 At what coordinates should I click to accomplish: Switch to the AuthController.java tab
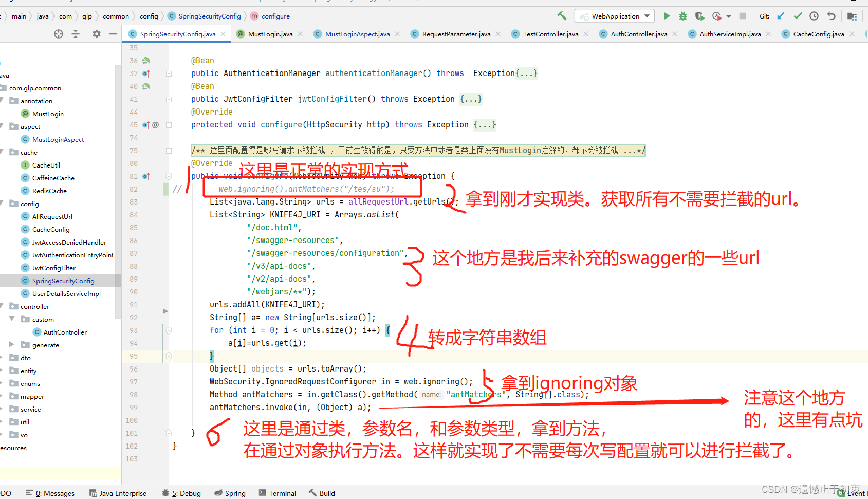(639, 34)
